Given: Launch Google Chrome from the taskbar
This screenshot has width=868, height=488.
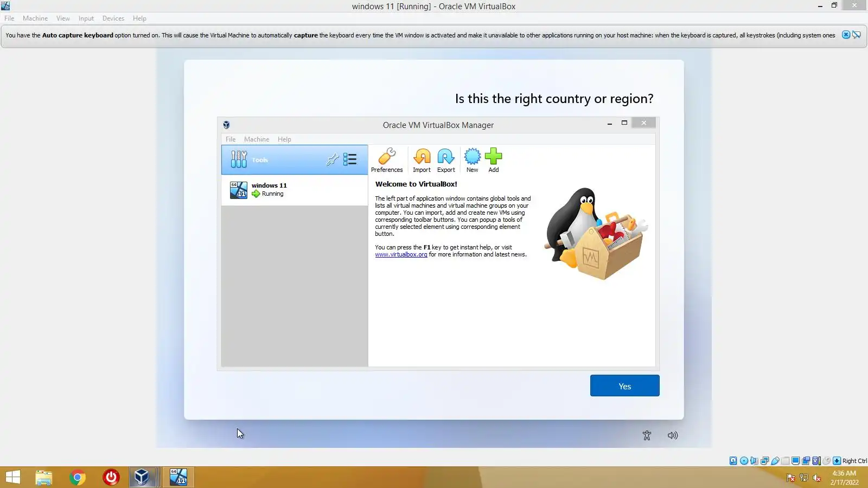Looking at the screenshot, I should [78, 477].
